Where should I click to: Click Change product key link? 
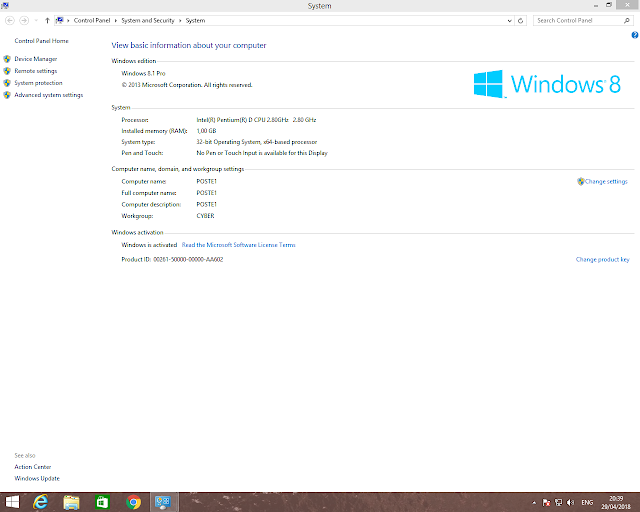602,260
